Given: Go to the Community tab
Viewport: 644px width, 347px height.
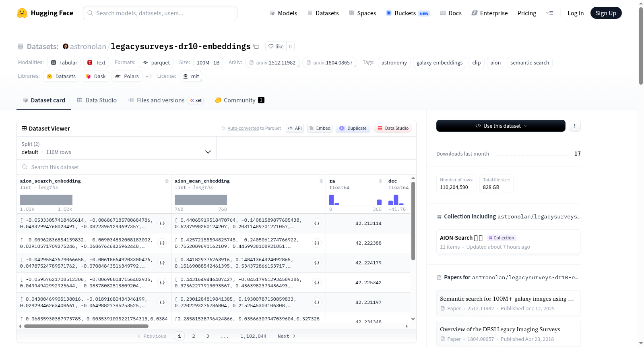Looking at the screenshot, I should click(x=240, y=100).
